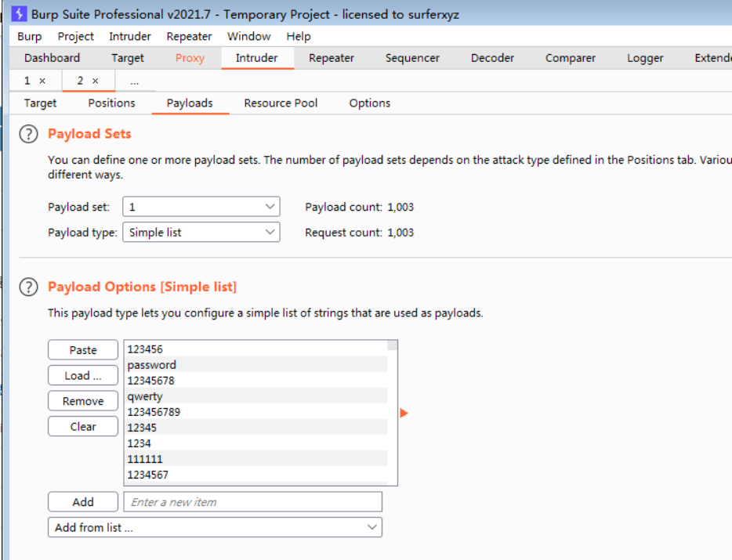Click the Payload Sets heading

(x=89, y=134)
